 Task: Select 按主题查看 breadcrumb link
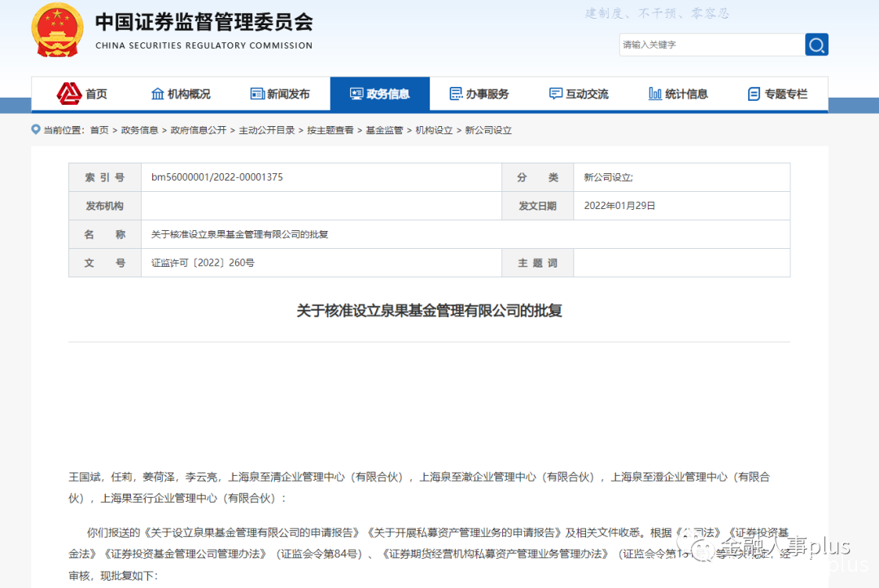[330, 130]
